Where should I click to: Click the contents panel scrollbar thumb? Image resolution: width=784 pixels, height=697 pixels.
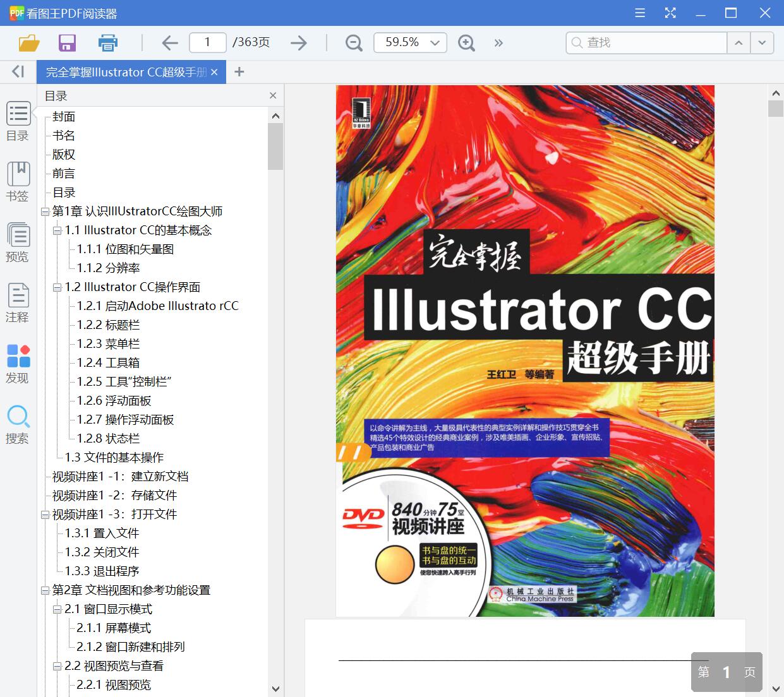(275, 146)
